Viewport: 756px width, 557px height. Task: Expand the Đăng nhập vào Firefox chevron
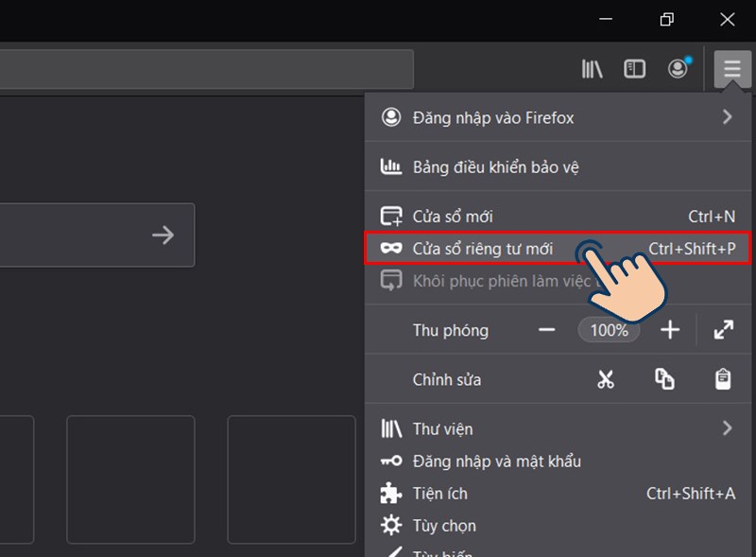tap(727, 117)
